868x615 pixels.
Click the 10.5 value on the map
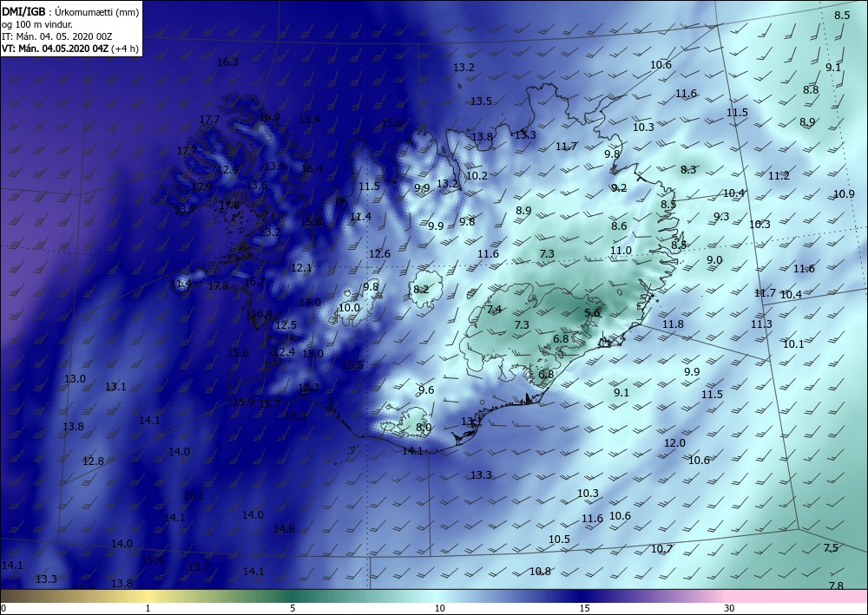pyautogui.click(x=559, y=540)
